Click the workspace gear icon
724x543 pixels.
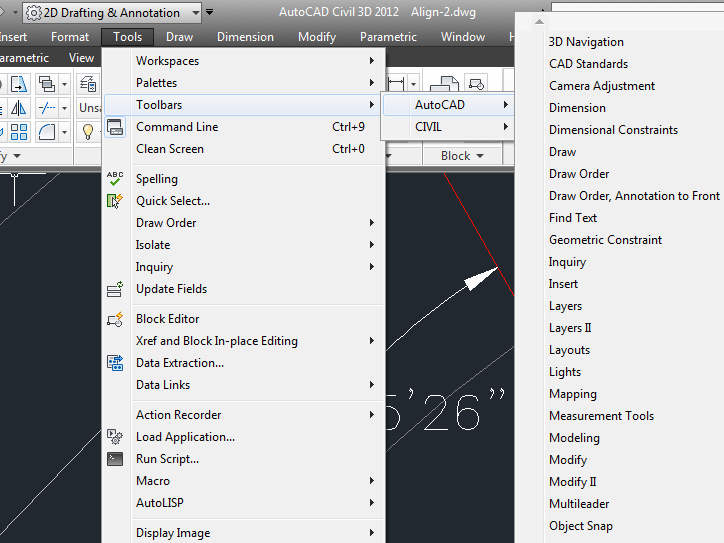click(x=34, y=12)
